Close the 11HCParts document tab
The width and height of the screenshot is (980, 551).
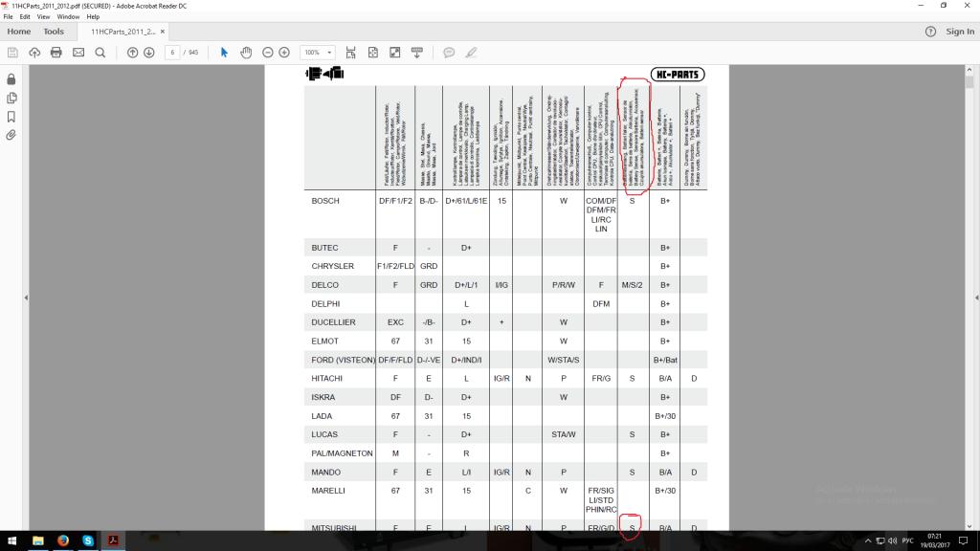[x=163, y=32]
